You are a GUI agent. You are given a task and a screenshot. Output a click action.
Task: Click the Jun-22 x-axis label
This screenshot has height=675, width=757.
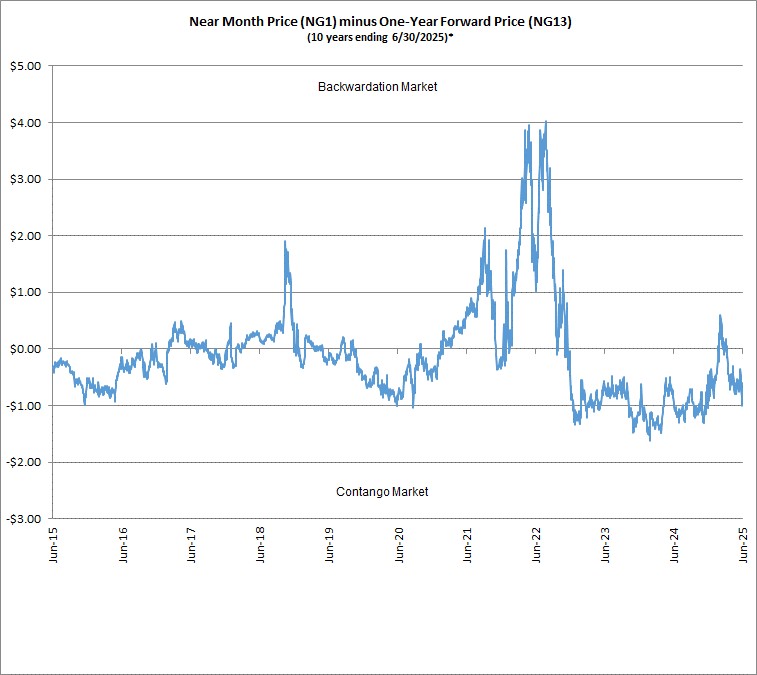(x=536, y=545)
